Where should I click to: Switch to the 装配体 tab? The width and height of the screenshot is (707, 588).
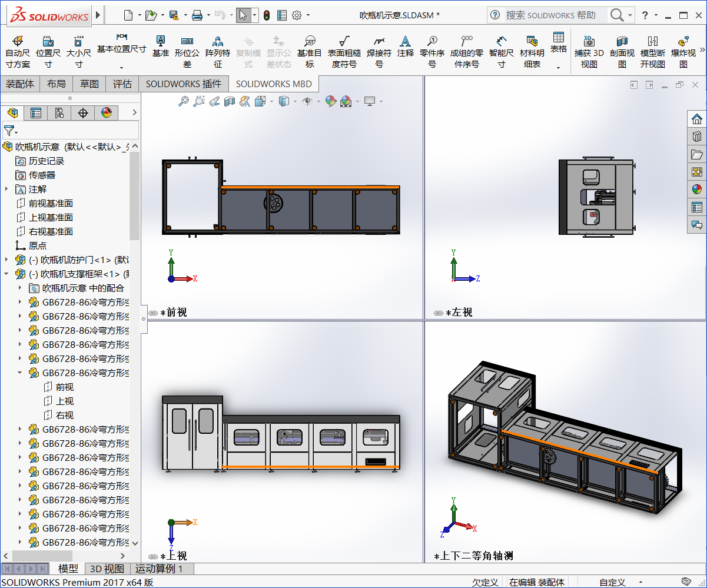coord(20,84)
